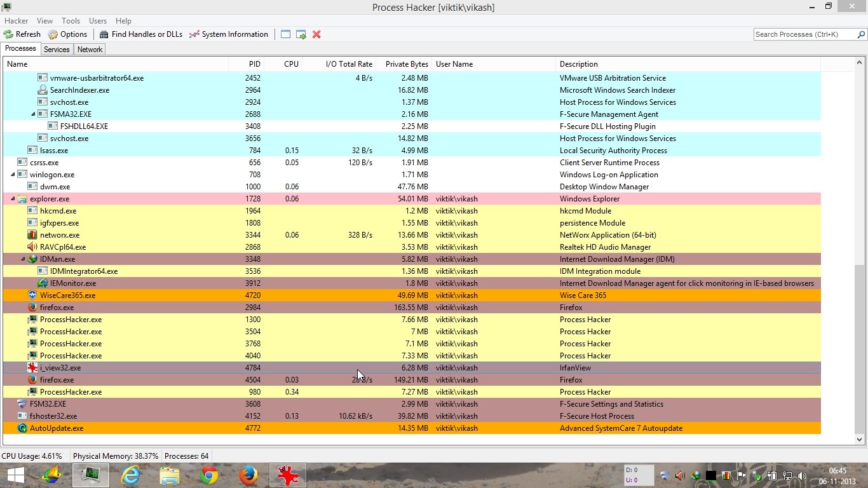This screenshot has width=868, height=488.
Task: Click the AutoUpdate.exe process icon
Action: 22,428
